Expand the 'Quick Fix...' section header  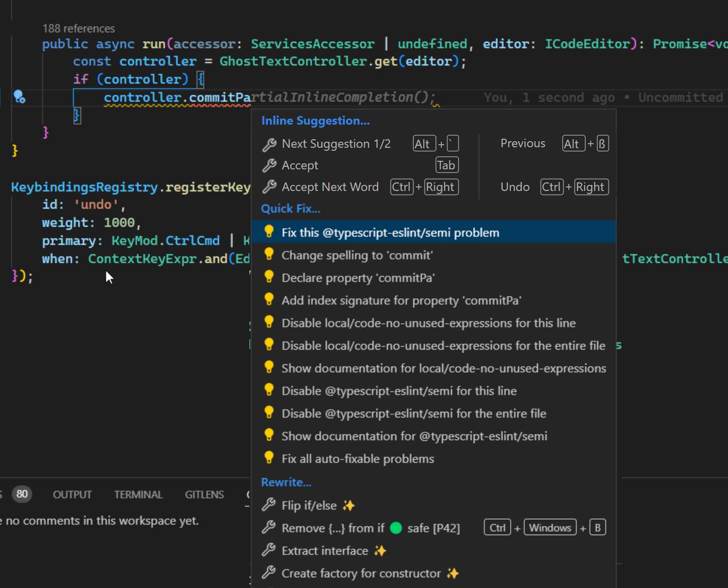[x=291, y=209]
